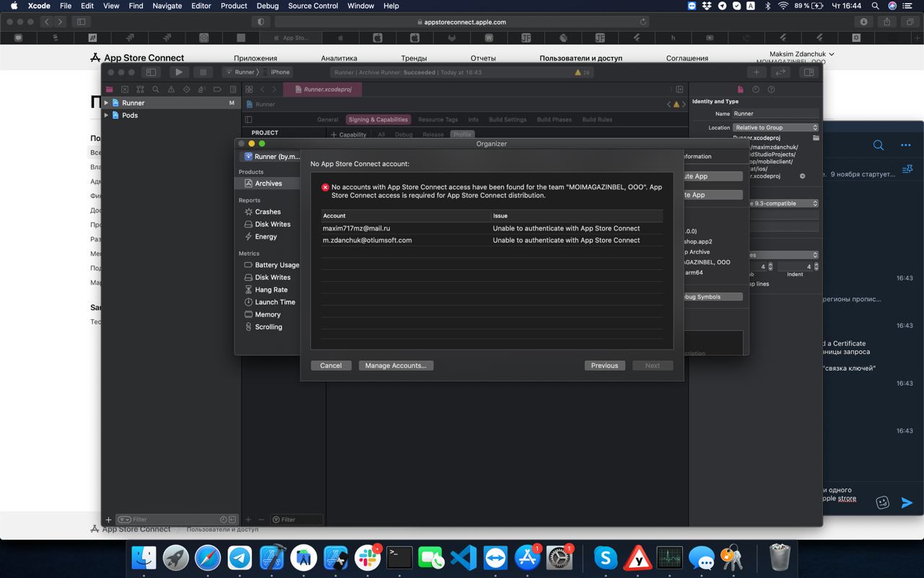Open Slack from the Dock
The height and width of the screenshot is (578, 924).
point(367,558)
